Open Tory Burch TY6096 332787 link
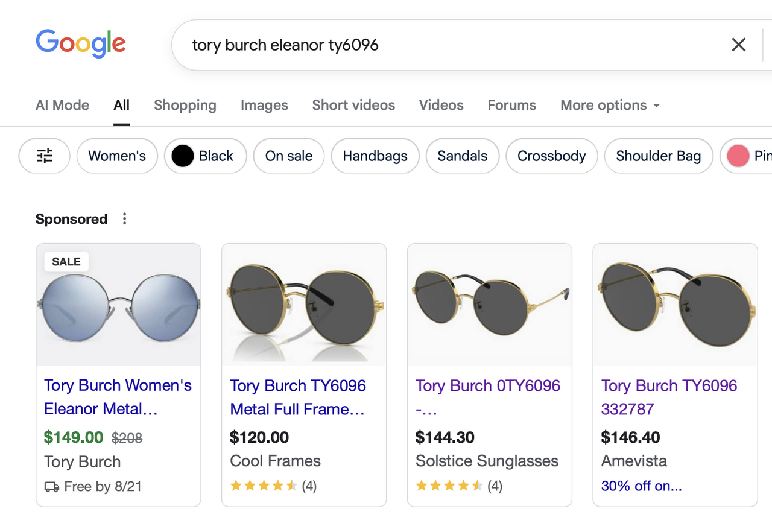Viewport: 772px width, 532px height. [x=669, y=397]
